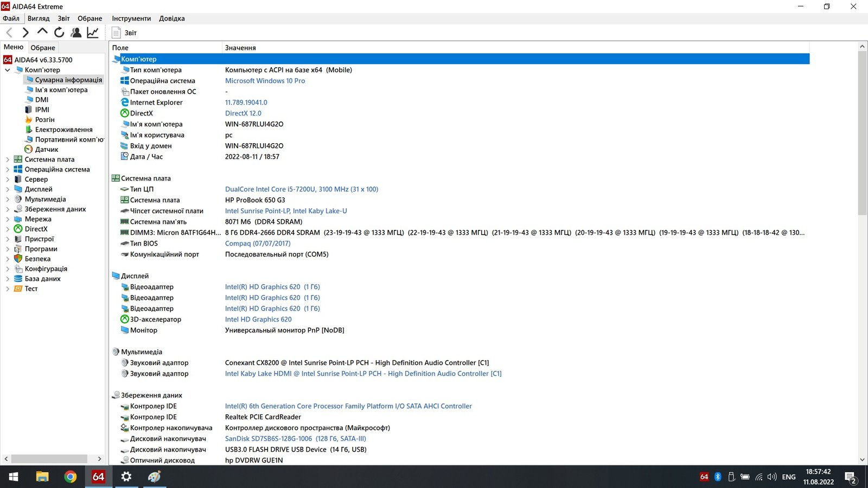
Task: Switch to the Меню tab in sidebar
Action: [14, 47]
